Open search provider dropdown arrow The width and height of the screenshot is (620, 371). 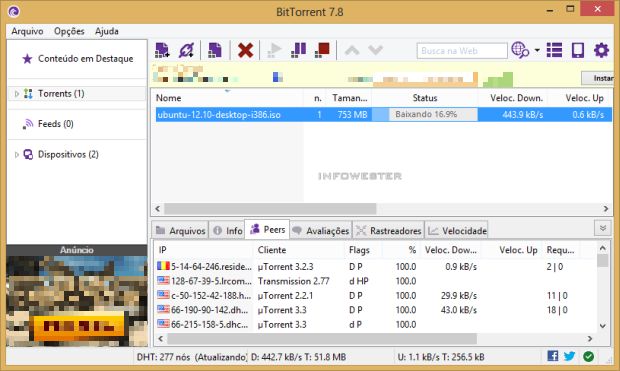pyautogui.click(x=537, y=50)
